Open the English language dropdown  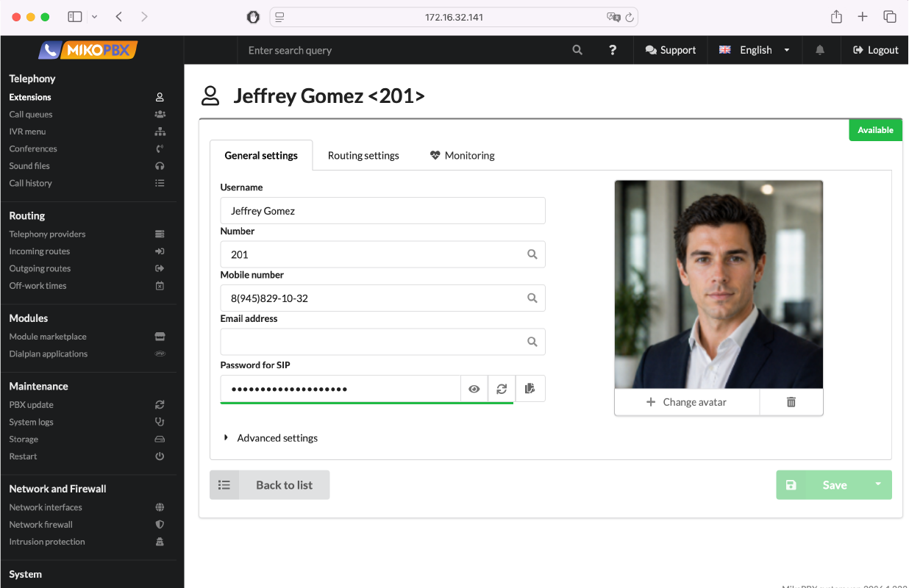tap(755, 50)
